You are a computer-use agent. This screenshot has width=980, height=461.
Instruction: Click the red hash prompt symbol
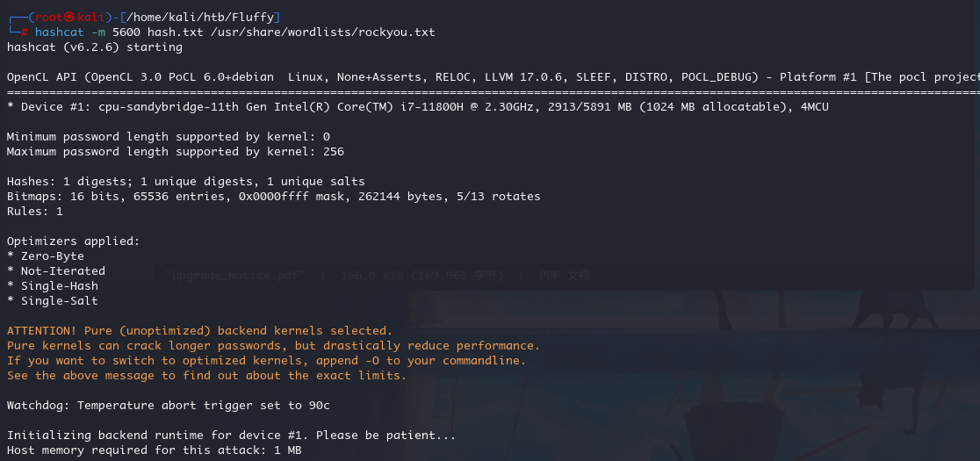[x=25, y=32]
